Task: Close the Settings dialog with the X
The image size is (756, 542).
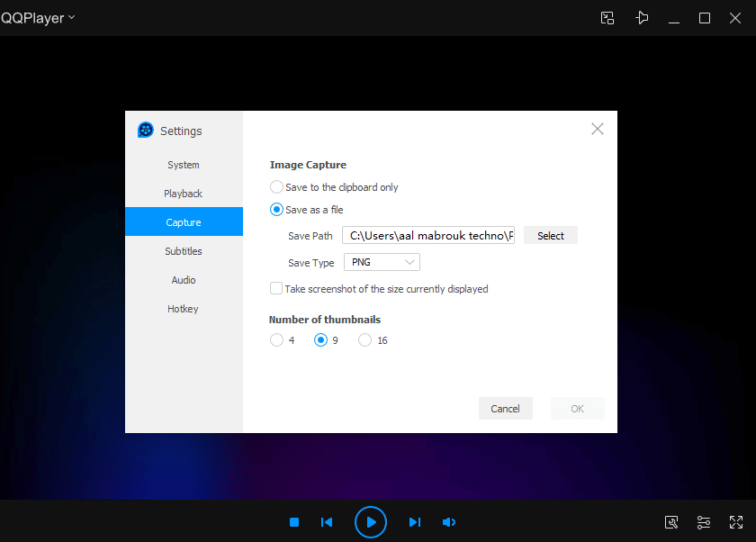Action: click(598, 129)
